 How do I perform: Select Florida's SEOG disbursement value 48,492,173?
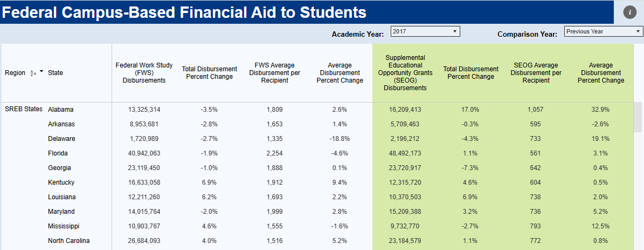pyautogui.click(x=405, y=153)
